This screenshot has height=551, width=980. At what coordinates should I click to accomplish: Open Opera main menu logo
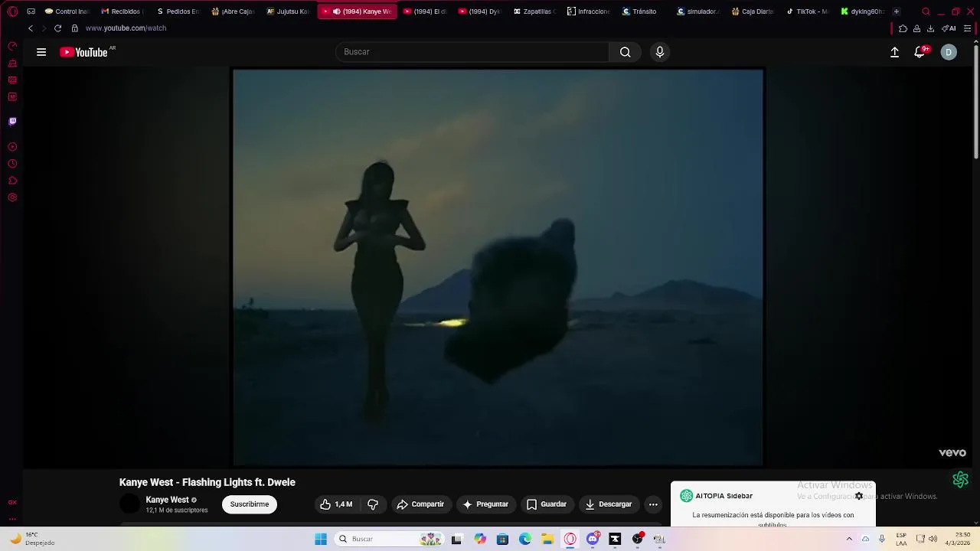pyautogui.click(x=12, y=11)
